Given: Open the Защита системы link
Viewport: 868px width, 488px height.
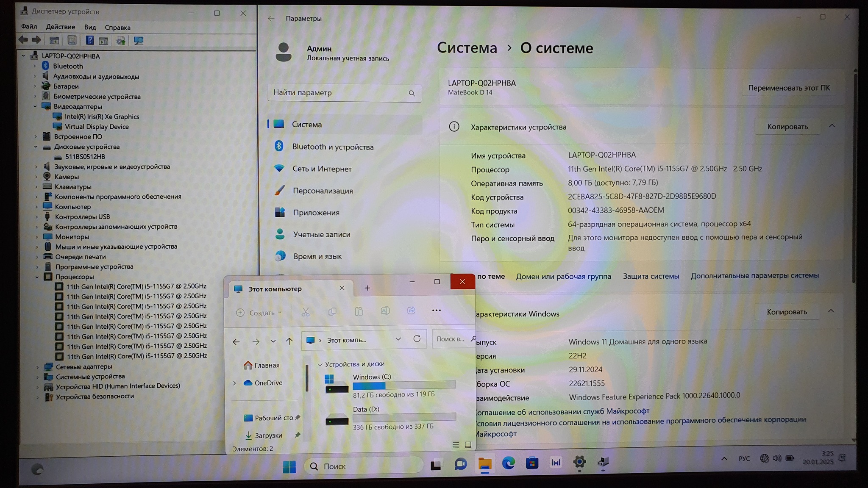Looking at the screenshot, I should (x=651, y=276).
